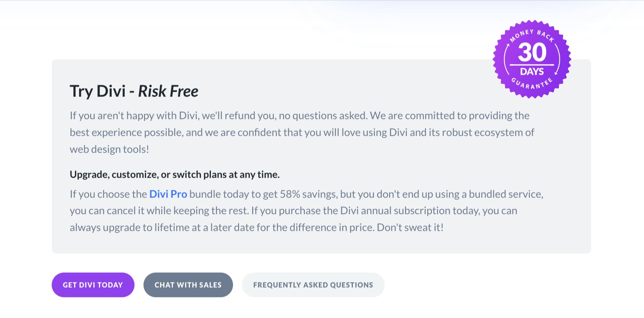Open the Frequently Asked Questions button
The image size is (644, 318).
313,285
